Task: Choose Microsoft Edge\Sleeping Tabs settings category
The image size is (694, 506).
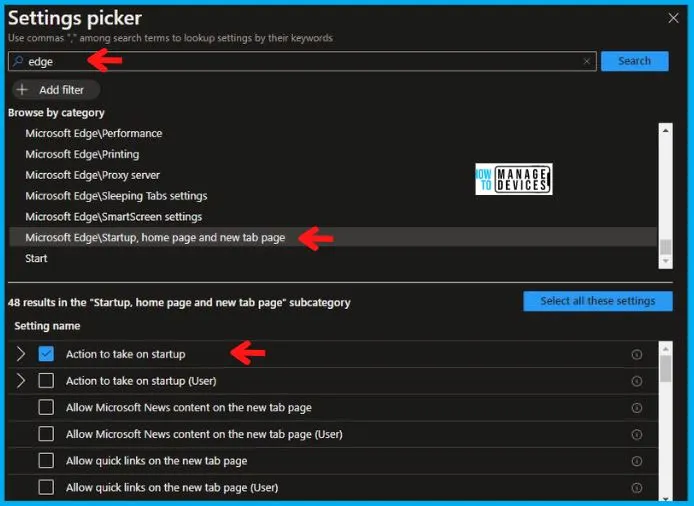Action: pos(116,196)
